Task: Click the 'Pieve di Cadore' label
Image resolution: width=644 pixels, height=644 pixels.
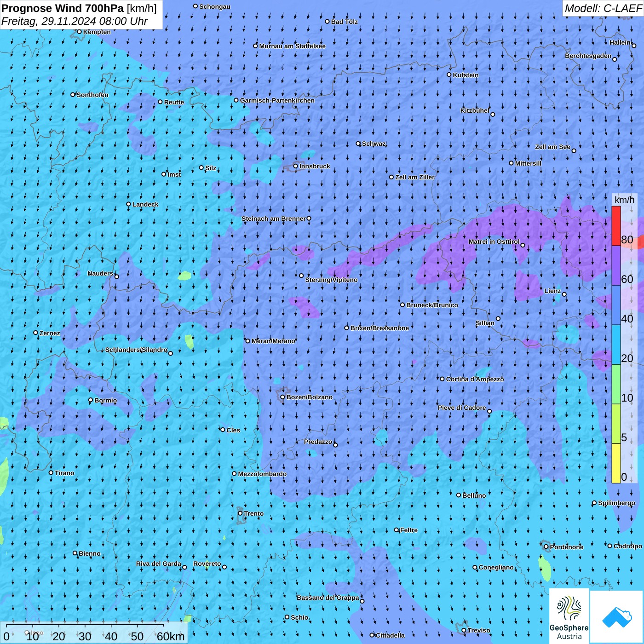Action: (x=462, y=408)
